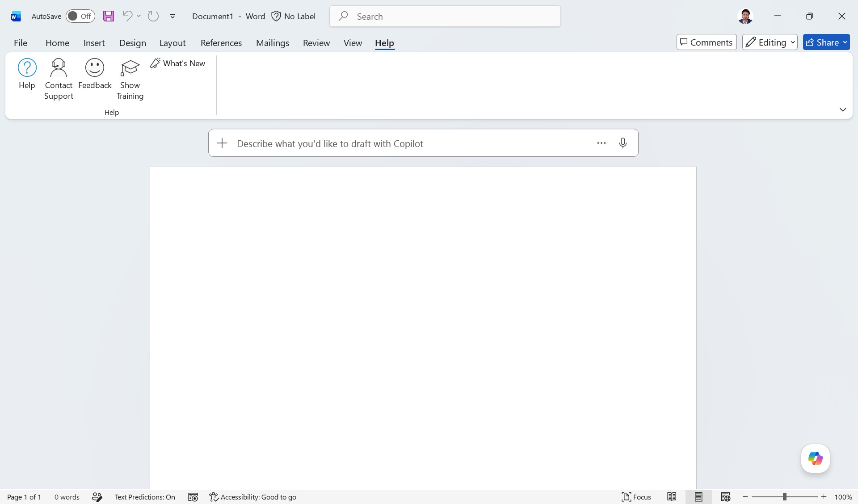
Task: Save the document with the Save icon
Action: click(109, 16)
